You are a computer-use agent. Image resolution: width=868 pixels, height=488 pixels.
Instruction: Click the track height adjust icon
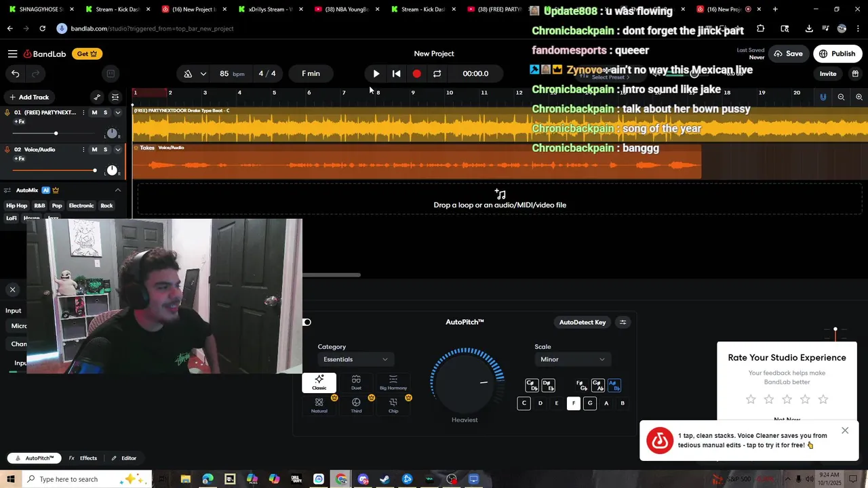[x=115, y=97]
